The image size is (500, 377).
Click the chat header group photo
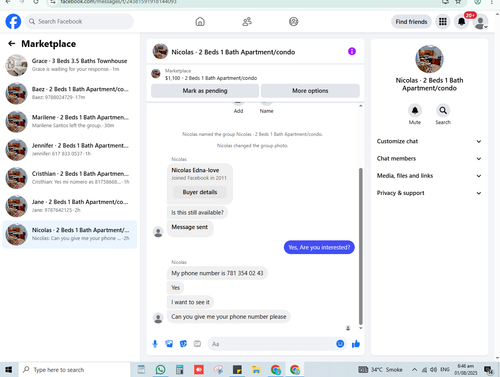pyautogui.click(x=160, y=51)
